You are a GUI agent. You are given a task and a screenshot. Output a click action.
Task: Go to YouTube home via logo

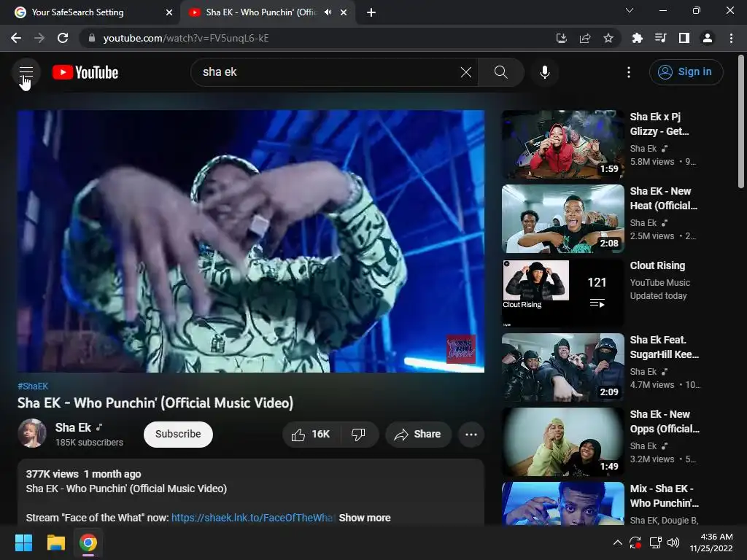pos(85,72)
